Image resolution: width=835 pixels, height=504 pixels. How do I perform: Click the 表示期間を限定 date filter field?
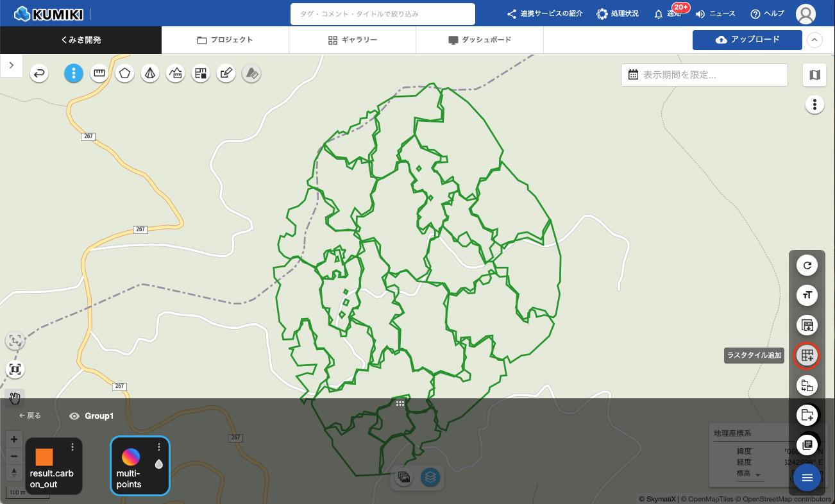click(x=704, y=75)
